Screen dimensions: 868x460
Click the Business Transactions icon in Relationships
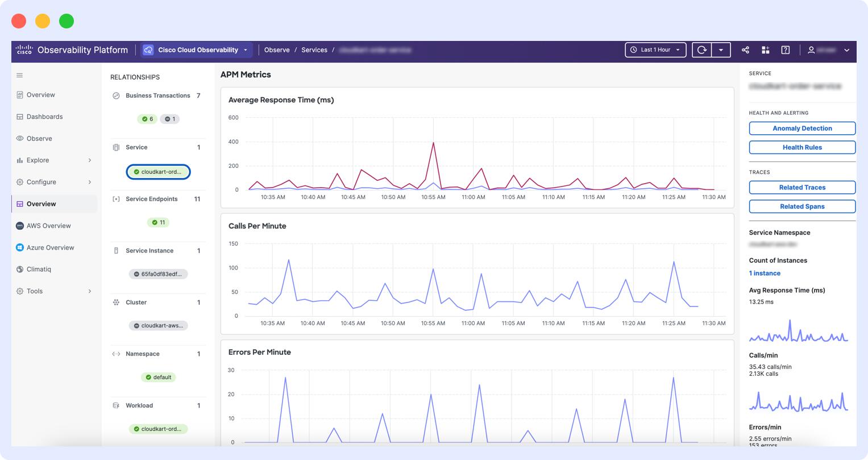pyautogui.click(x=115, y=96)
